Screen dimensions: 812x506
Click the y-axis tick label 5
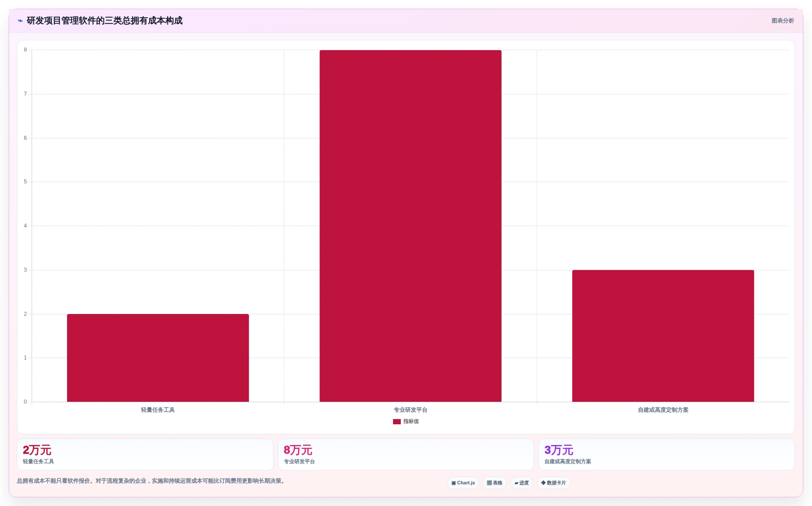pos(25,182)
